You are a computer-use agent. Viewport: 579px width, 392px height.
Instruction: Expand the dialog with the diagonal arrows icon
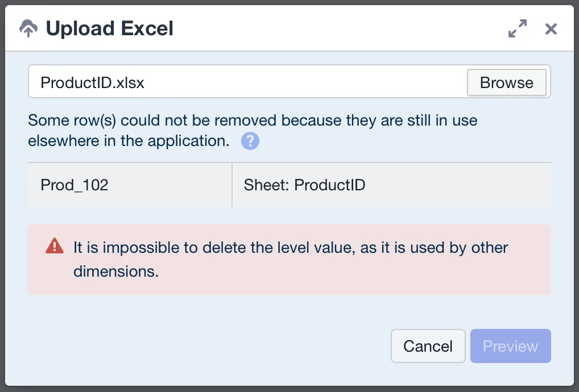(518, 28)
